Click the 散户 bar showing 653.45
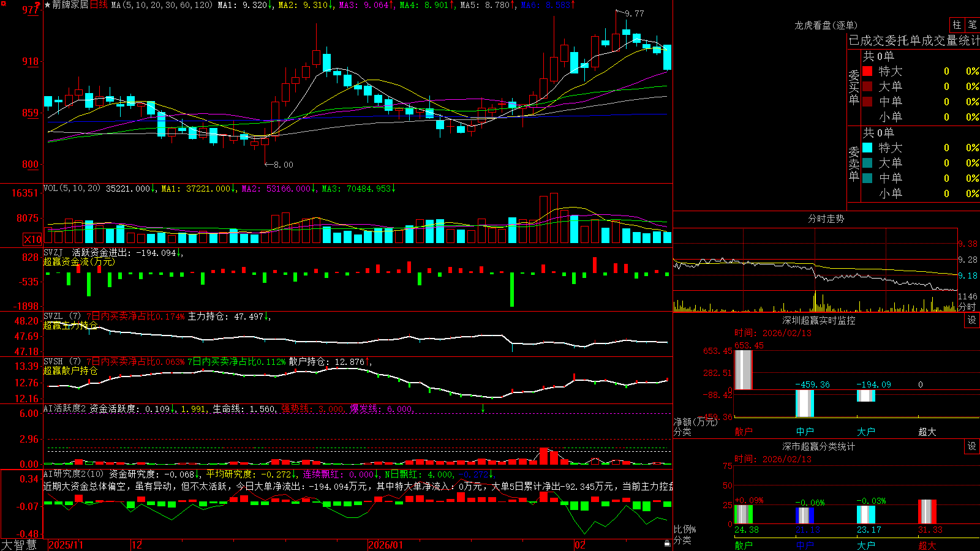The height and width of the screenshot is (551, 980). point(744,370)
